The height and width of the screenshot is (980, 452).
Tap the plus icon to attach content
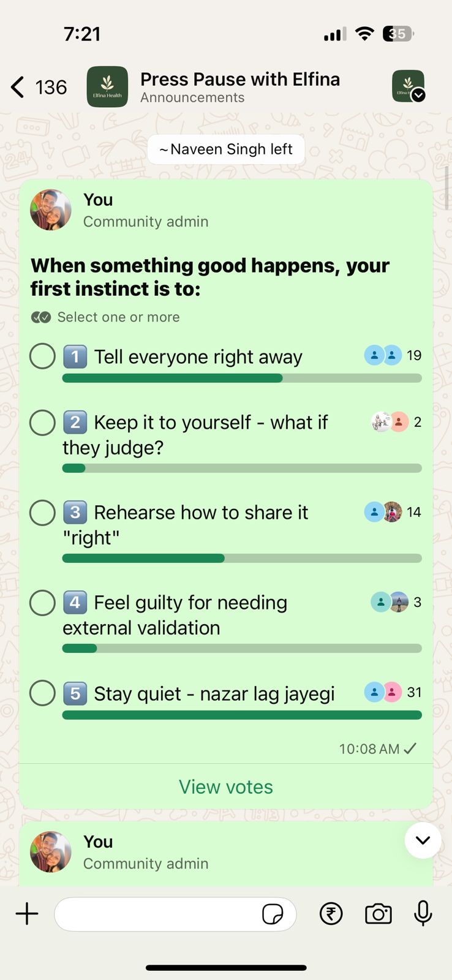[26, 913]
